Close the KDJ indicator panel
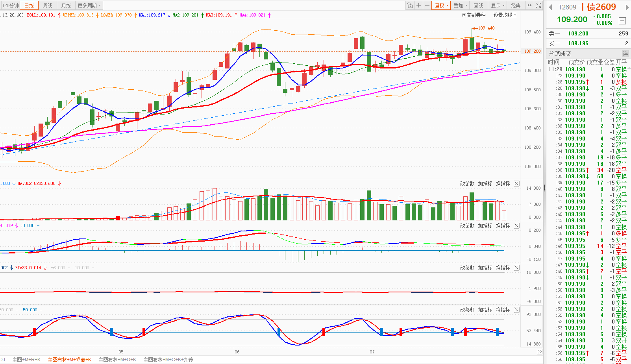The height and width of the screenshot is (364, 631). tap(516, 310)
